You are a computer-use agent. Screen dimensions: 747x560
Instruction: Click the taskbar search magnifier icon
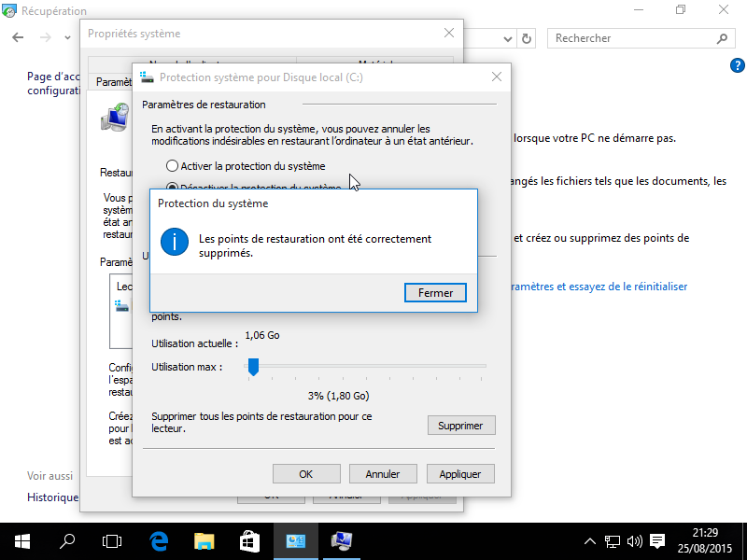click(x=67, y=540)
